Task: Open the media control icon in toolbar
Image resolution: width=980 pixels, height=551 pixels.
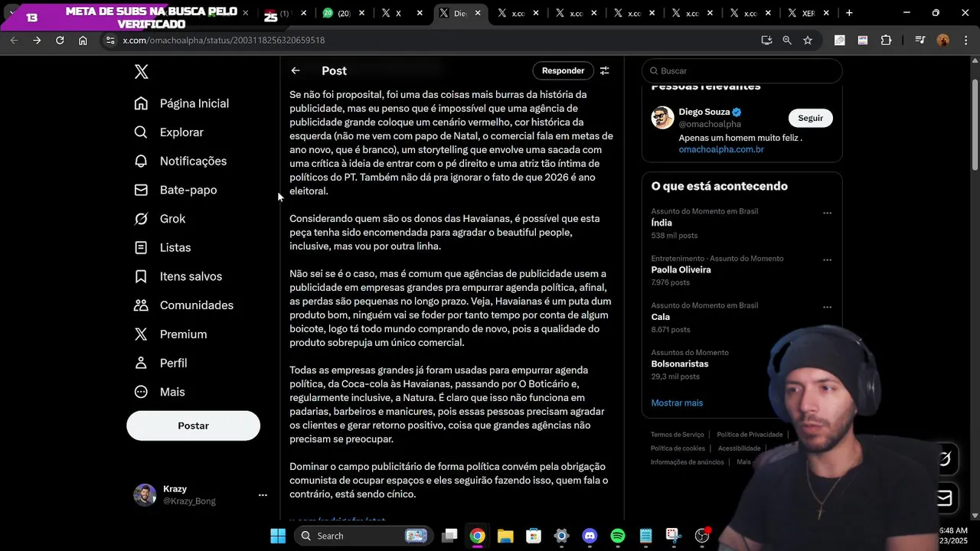Action: click(920, 40)
